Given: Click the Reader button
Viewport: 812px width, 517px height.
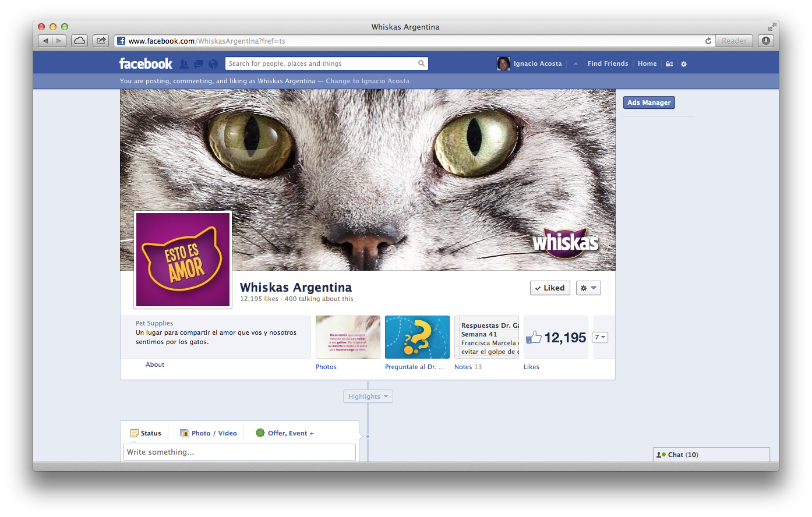Looking at the screenshot, I should click(734, 41).
